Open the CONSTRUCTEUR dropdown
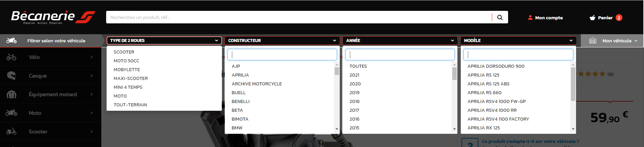 (282, 40)
